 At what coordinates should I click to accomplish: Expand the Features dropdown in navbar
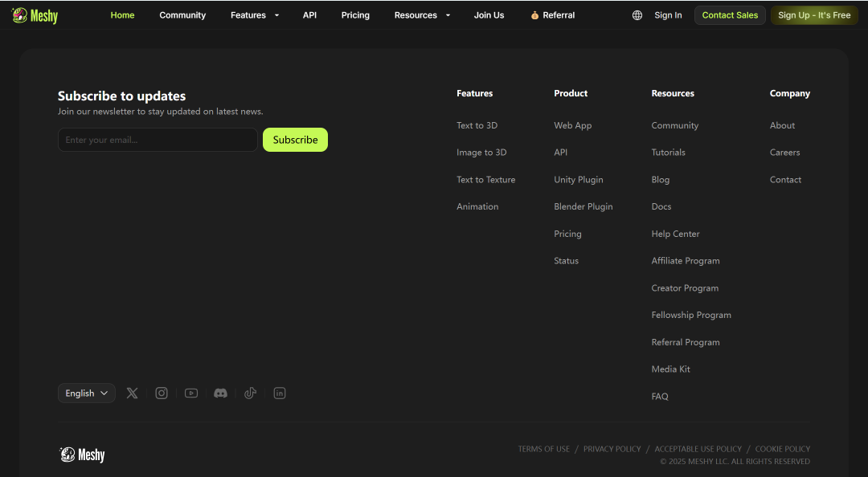[255, 15]
